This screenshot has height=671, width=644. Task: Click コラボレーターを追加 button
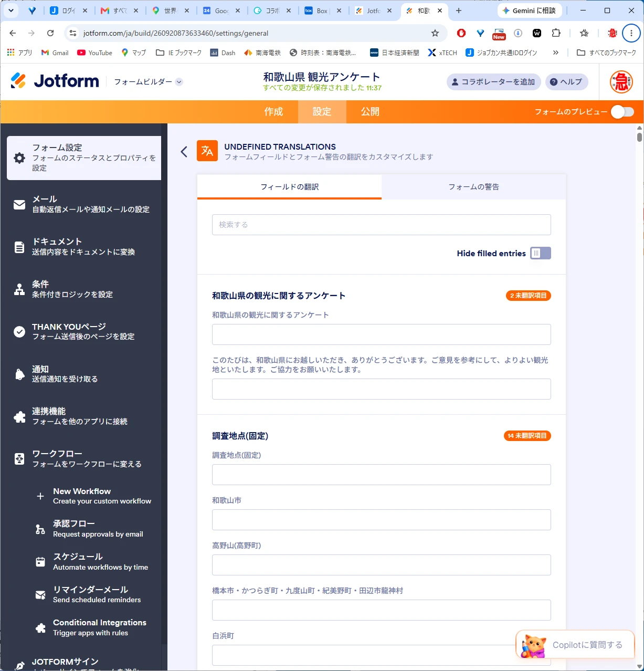click(494, 82)
